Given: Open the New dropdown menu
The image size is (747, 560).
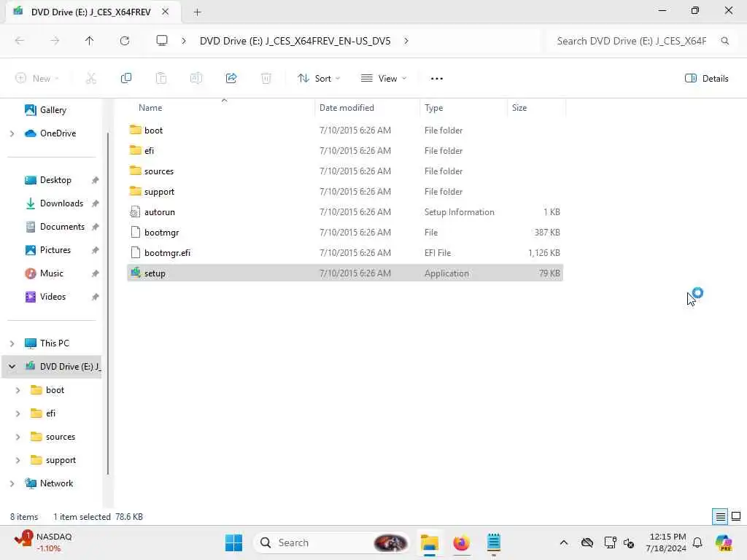Looking at the screenshot, I should coord(36,79).
